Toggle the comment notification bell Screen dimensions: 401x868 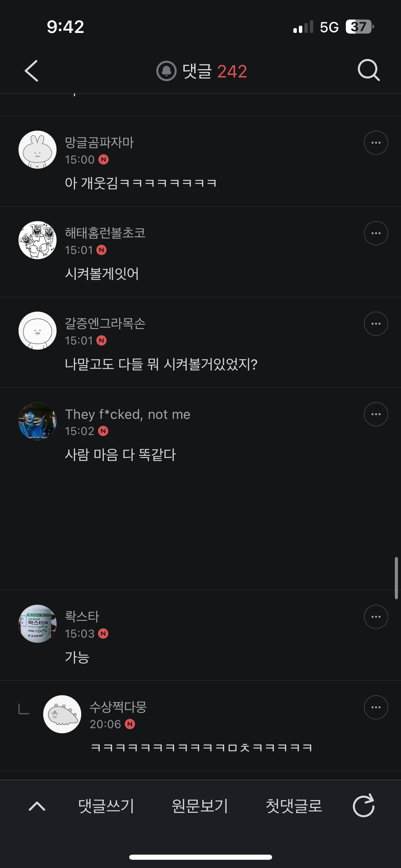pos(167,71)
